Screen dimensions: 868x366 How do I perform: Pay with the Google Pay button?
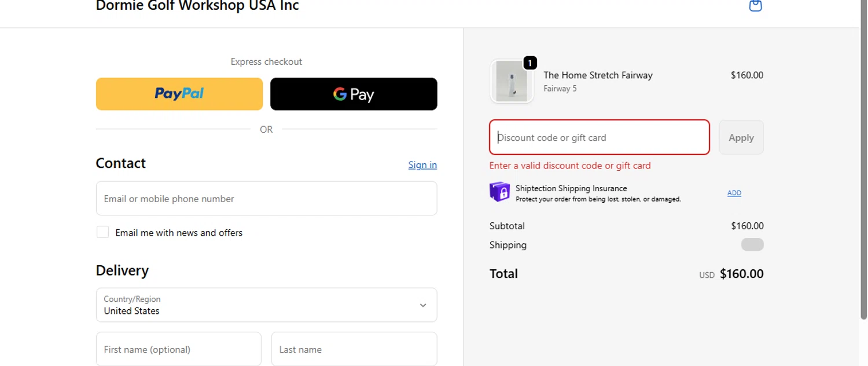pos(354,94)
